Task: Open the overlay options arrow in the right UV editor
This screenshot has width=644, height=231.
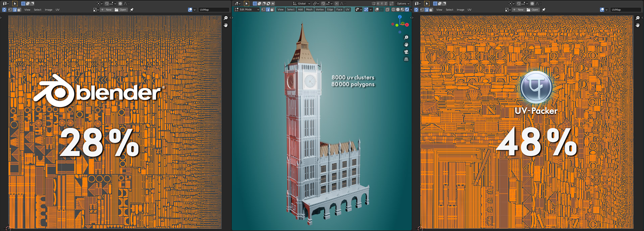Action: pos(606,10)
